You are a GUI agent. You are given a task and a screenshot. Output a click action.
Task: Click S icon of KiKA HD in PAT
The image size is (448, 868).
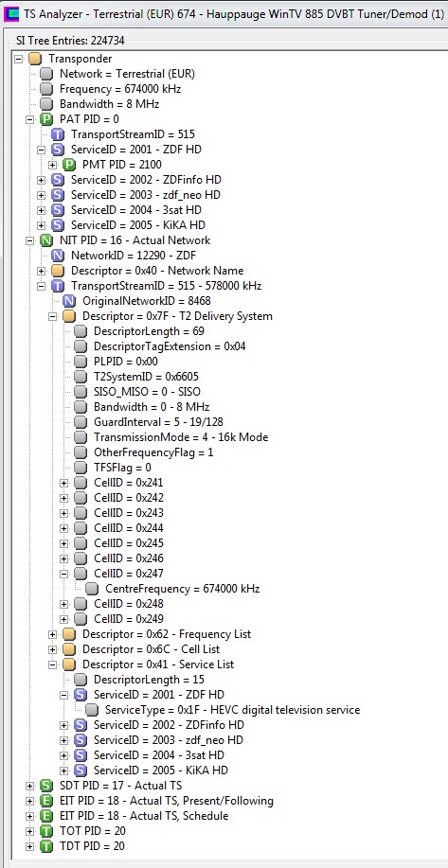(x=58, y=225)
